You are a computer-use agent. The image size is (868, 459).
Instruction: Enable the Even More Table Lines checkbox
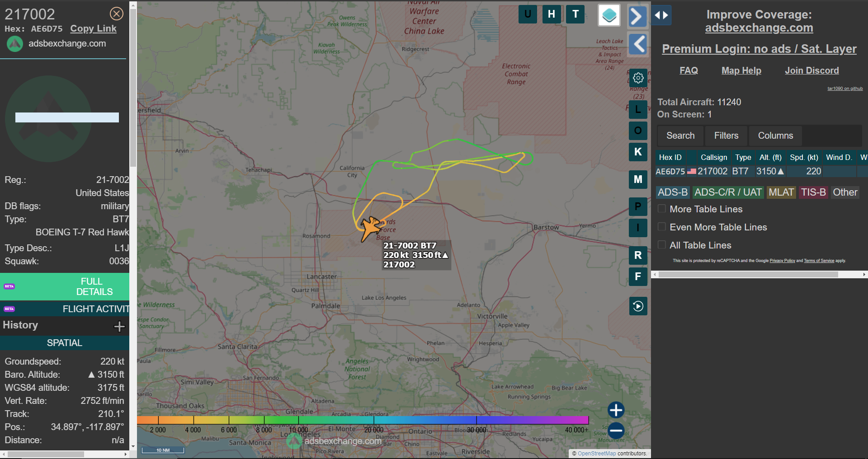point(662,227)
